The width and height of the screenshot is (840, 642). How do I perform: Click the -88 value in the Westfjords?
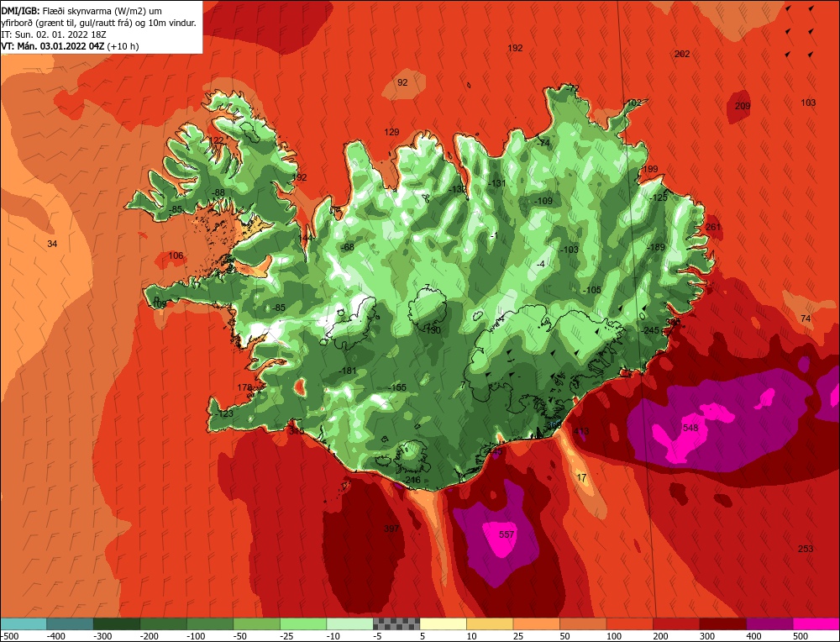pos(218,193)
